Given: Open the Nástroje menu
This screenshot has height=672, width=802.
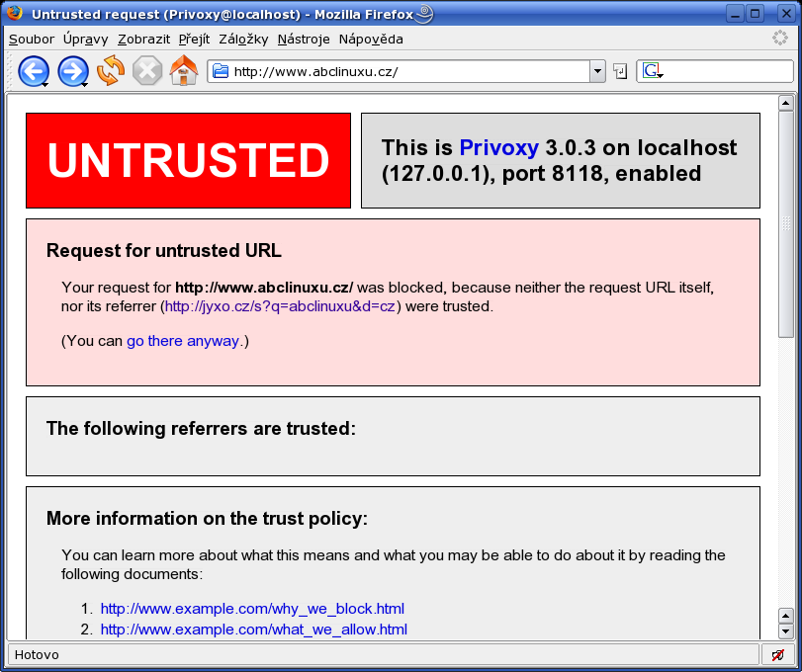Looking at the screenshot, I should (x=304, y=40).
